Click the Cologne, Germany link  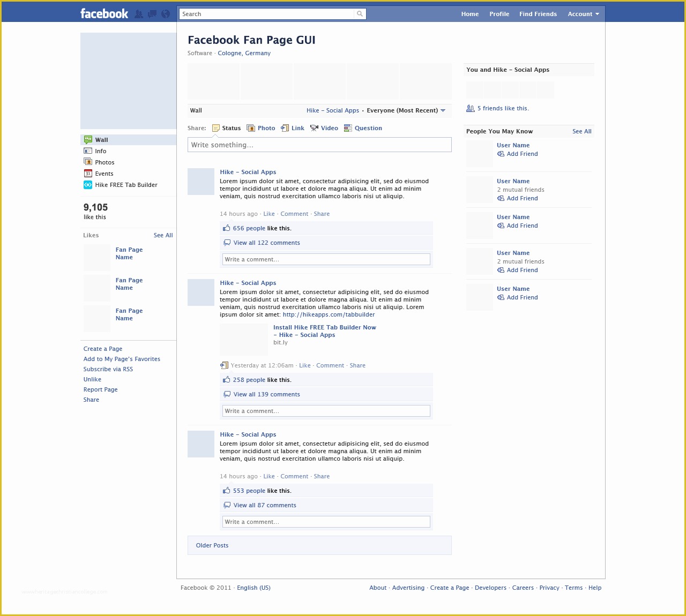[244, 53]
